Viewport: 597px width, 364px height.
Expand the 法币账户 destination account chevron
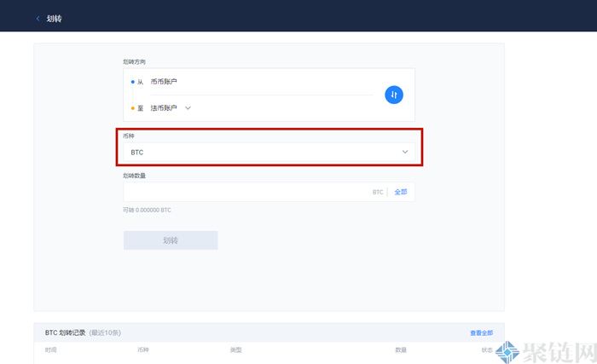coord(188,107)
